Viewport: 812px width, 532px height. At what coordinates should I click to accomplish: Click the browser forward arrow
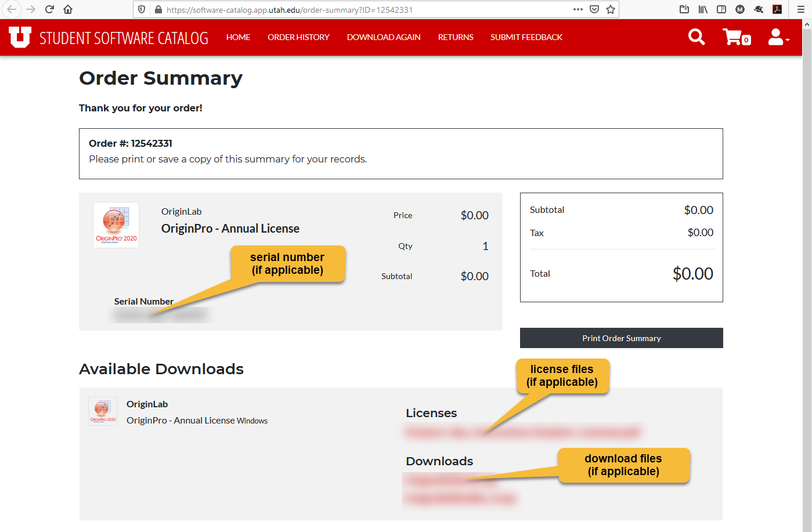point(31,9)
